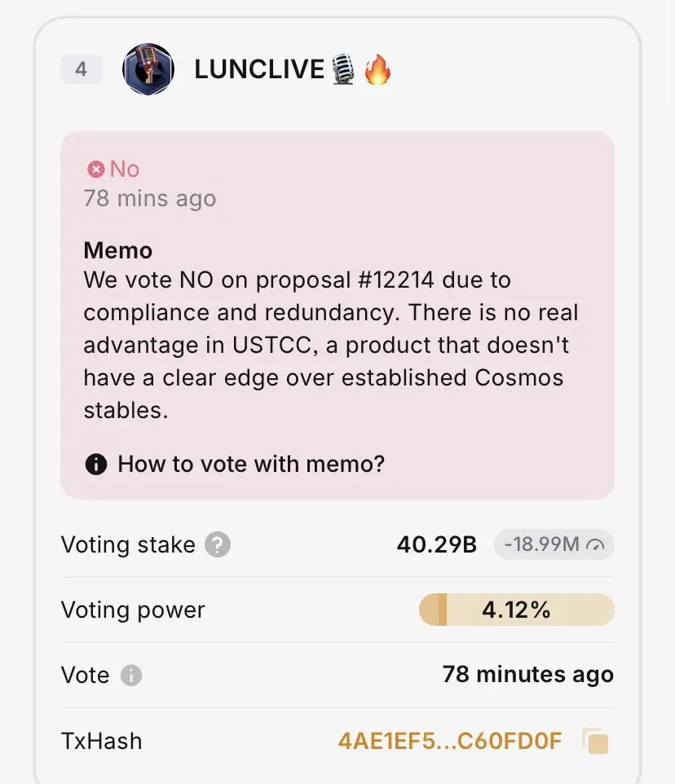675x784 pixels.
Task: Click the 40.29B voting stake value
Action: point(436,544)
